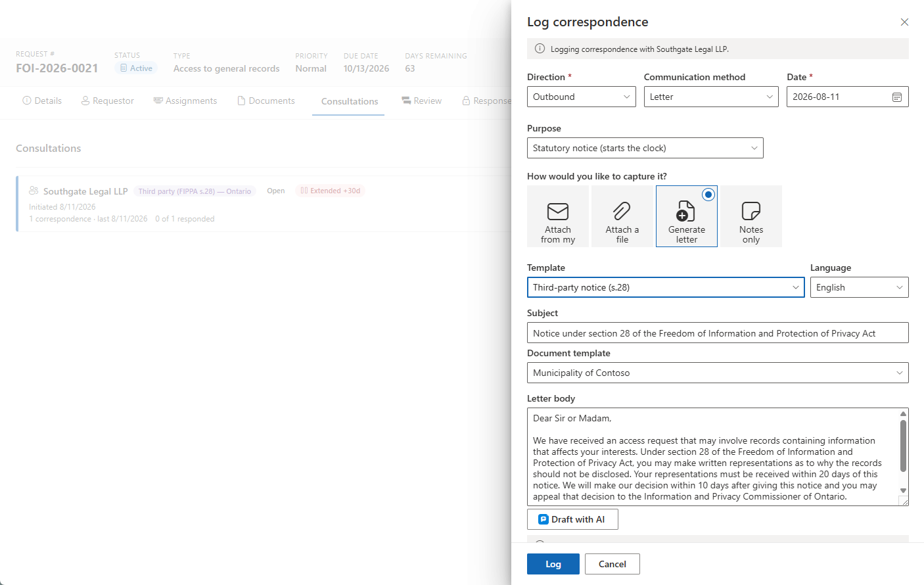Select the Generate letter radio button
This screenshot has height=585, width=924.
[x=708, y=195]
